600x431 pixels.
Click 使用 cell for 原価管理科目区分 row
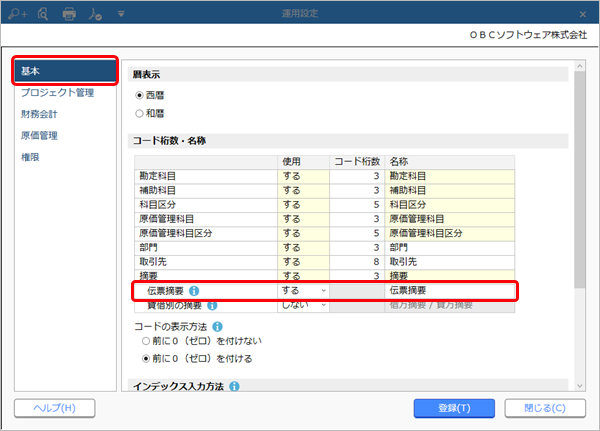pos(303,233)
